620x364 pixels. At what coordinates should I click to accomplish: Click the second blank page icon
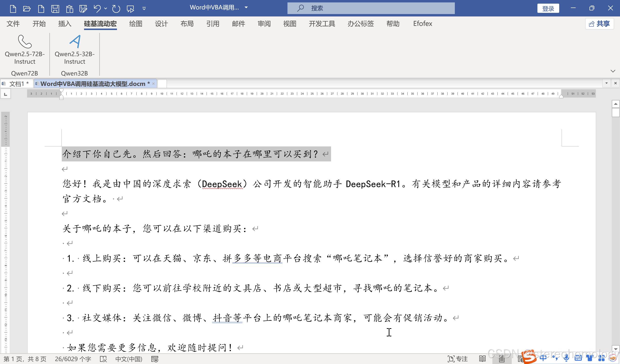point(41,9)
